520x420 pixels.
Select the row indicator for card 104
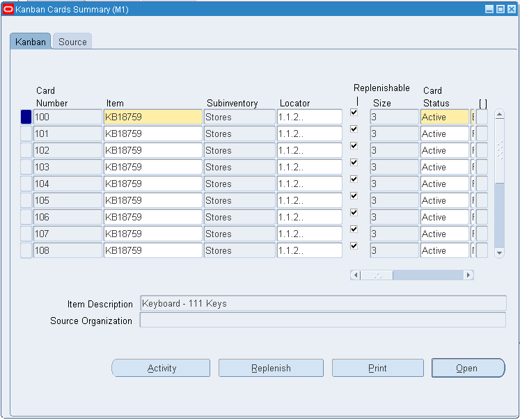(x=26, y=184)
